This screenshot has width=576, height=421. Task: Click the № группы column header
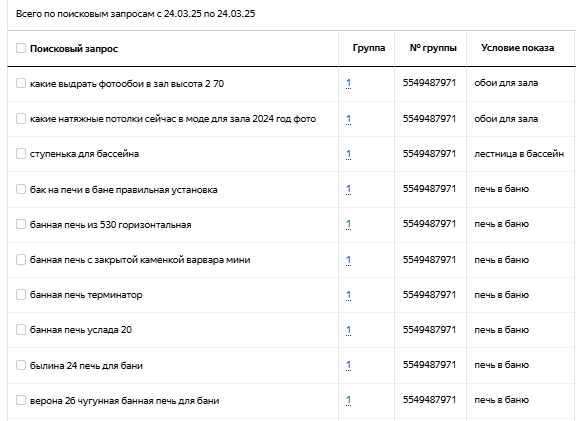click(x=433, y=48)
